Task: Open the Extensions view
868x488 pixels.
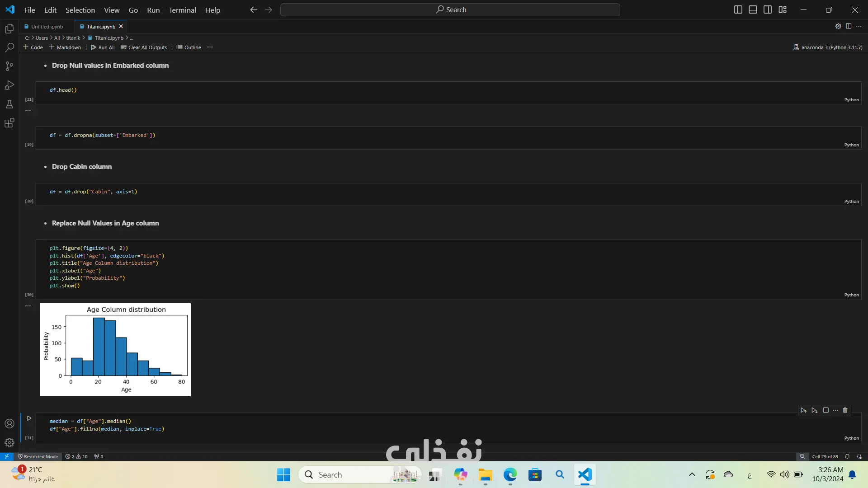Action: coord(9,123)
